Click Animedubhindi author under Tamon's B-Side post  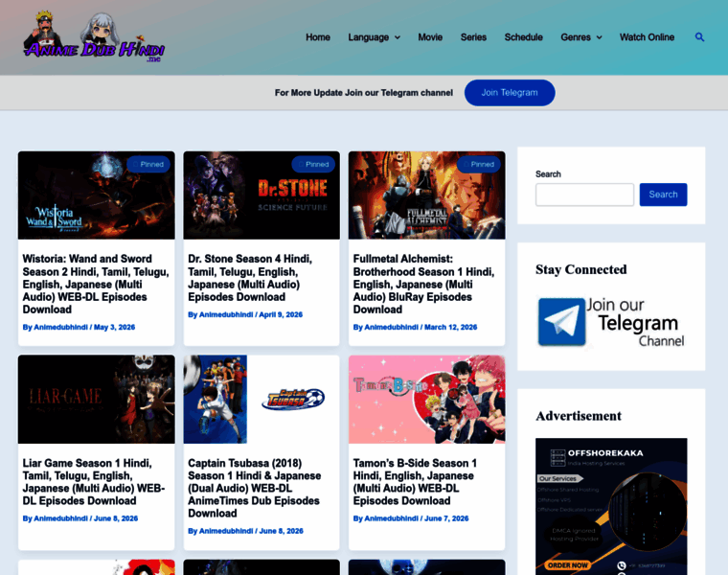(392, 518)
